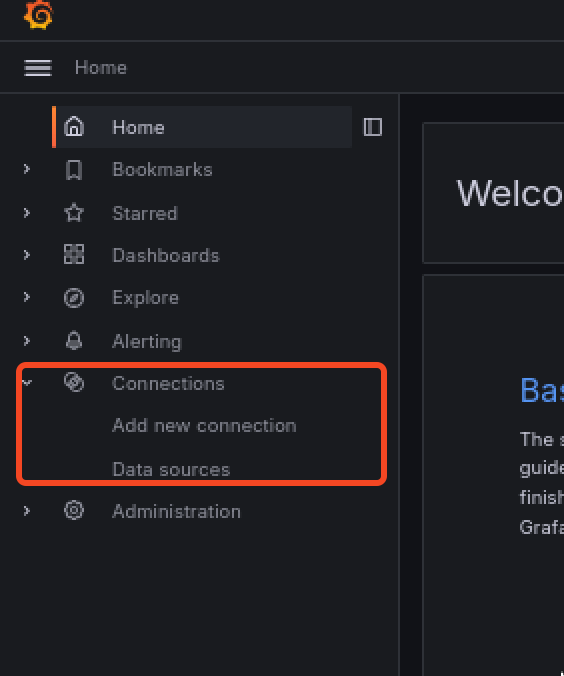Open Add new connection menu item

tap(204, 426)
